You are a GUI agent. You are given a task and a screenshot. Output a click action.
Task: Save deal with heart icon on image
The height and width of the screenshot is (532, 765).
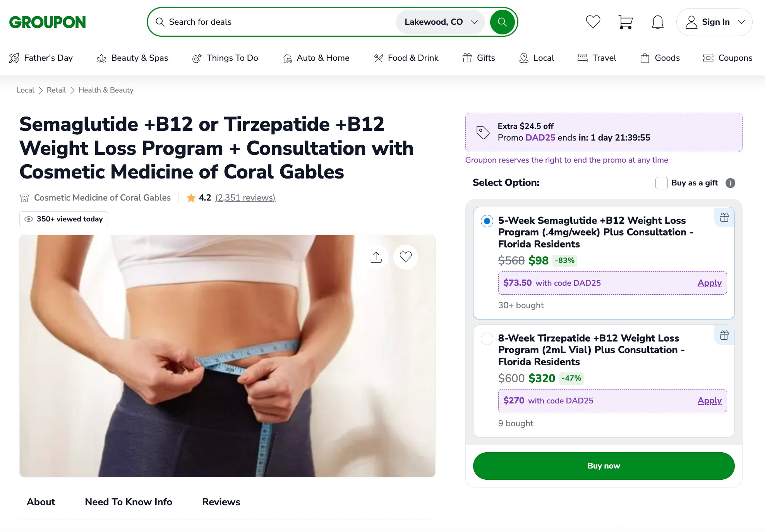click(405, 257)
